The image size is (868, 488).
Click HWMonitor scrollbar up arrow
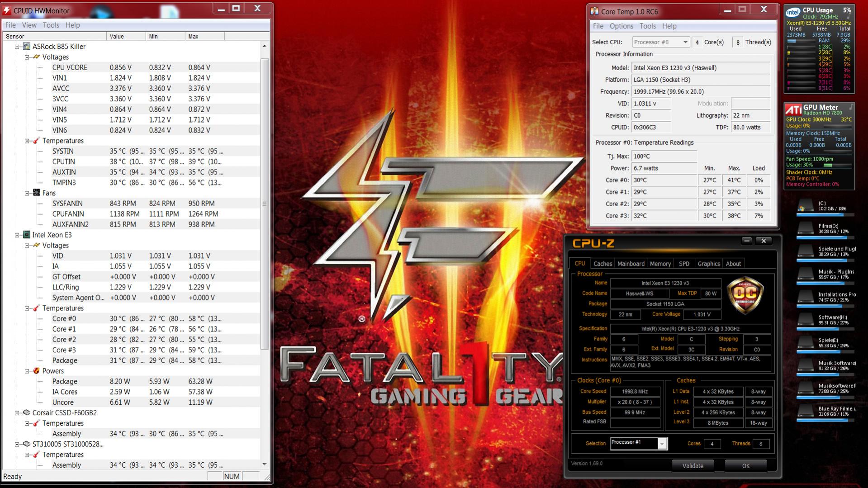(265, 46)
